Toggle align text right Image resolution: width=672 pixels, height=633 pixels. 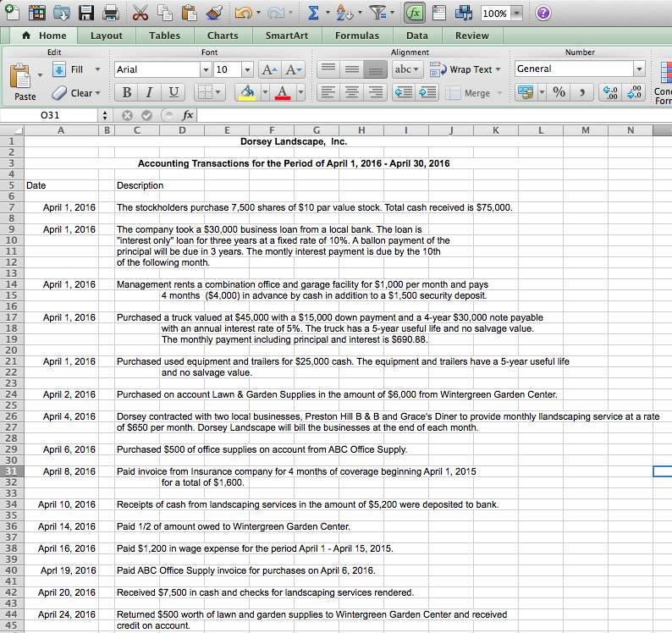pos(376,92)
